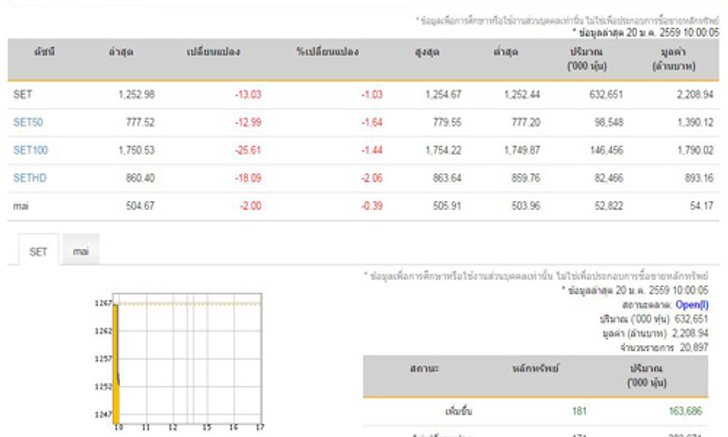The width and height of the screenshot is (728, 437).
Task: Click SET100 low value 1,749.87
Action: (522, 150)
